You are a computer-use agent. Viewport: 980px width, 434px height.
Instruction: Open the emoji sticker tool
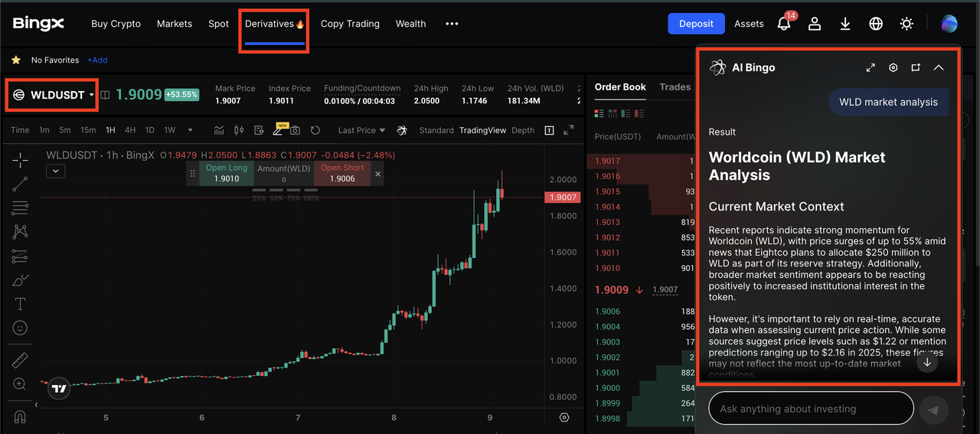(x=21, y=328)
